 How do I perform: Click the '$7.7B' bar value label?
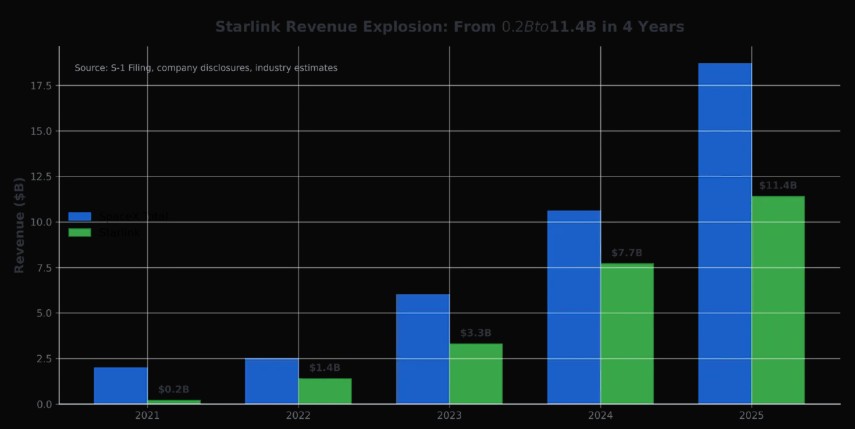coord(627,252)
